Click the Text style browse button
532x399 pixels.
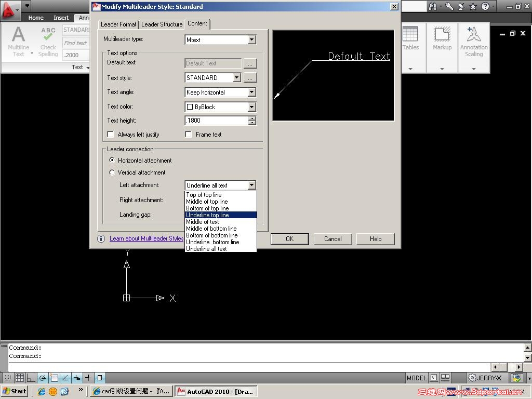[x=250, y=78]
